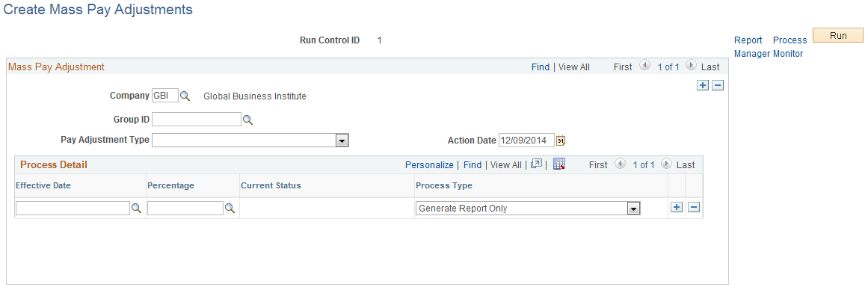Focus the Effective Date input field

tap(73, 208)
